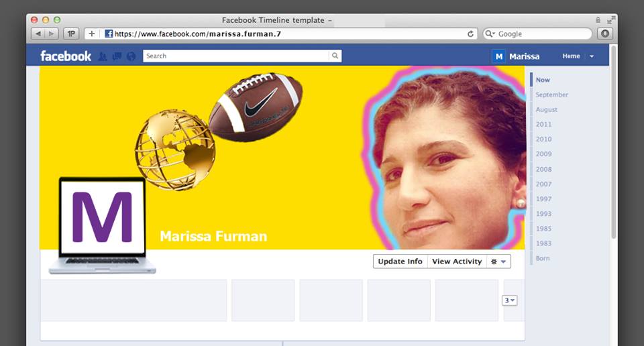The height and width of the screenshot is (346, 644).
Task: Go to Home in the Facebook header
Action: click(571, 56)
